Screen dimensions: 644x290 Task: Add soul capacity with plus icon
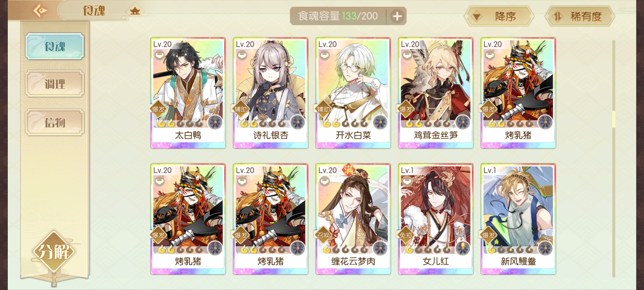(397, 16)
